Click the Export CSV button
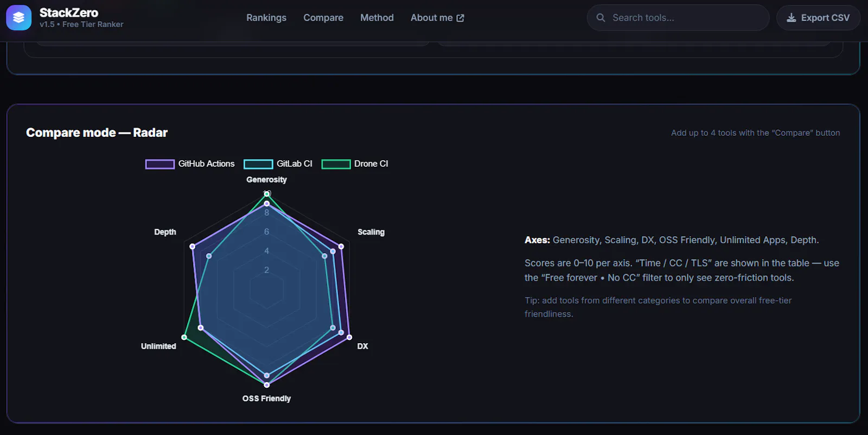868x435 pixels. point(818,18)
